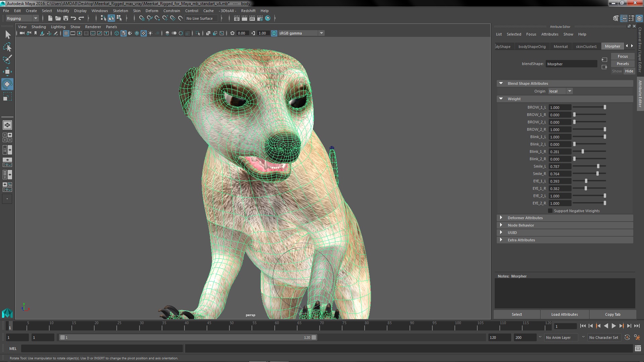Click the Focus button beside blendShape
644x362 pixels.
pos(623,56)
